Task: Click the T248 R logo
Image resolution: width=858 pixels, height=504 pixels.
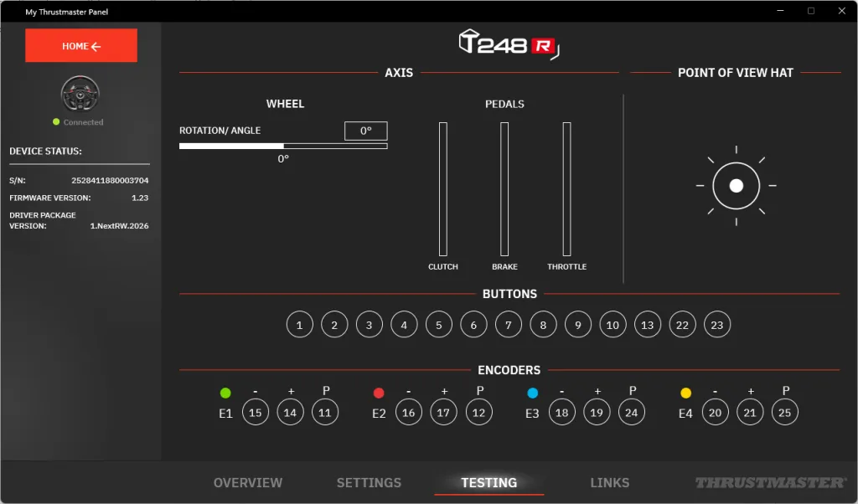Action: tap(509, 44)
